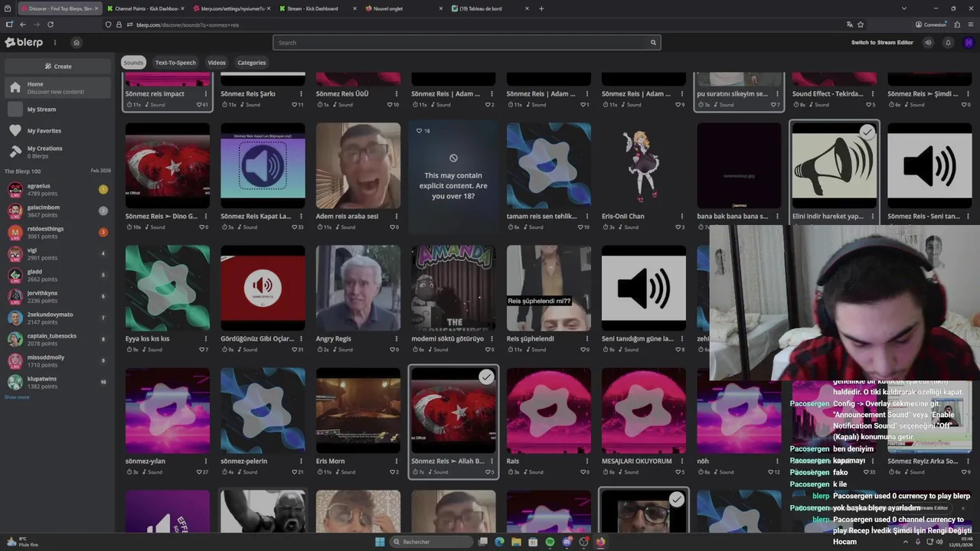
Task: Open the notifications bell icon
Action: [948, 42]
